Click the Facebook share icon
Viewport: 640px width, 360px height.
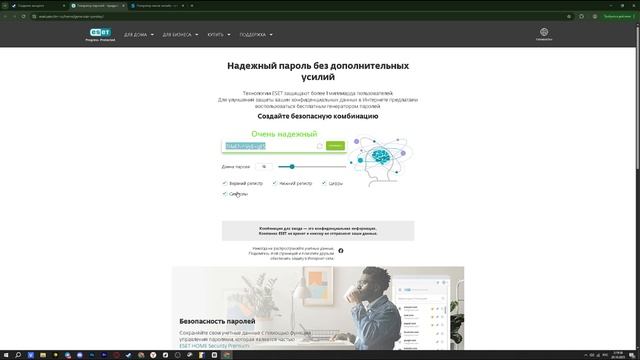click(x=341, y=251)
